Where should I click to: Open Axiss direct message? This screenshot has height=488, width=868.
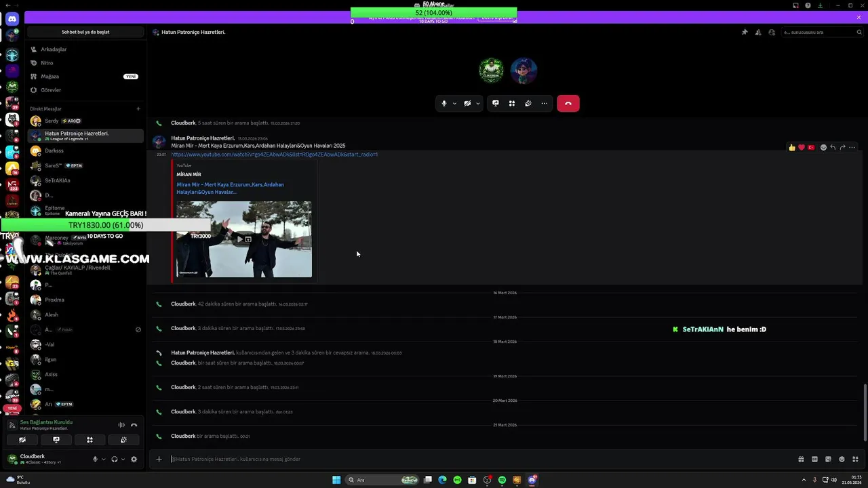tap(85, 374)
